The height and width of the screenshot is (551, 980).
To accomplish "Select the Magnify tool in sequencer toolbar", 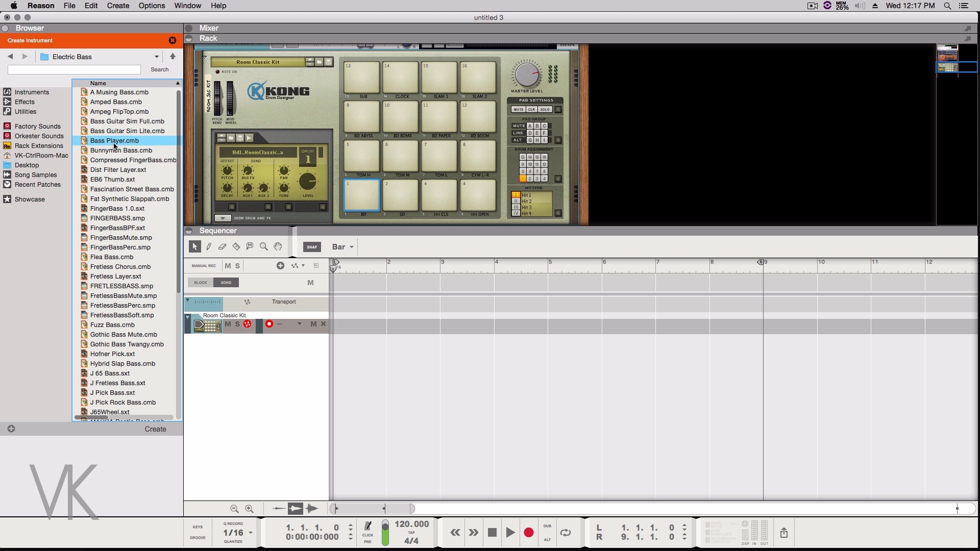I will tap(263, 247).
